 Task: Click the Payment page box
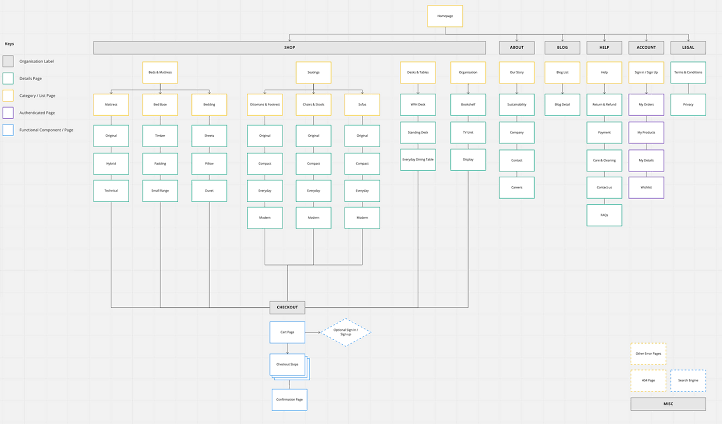tap(604, 133)
